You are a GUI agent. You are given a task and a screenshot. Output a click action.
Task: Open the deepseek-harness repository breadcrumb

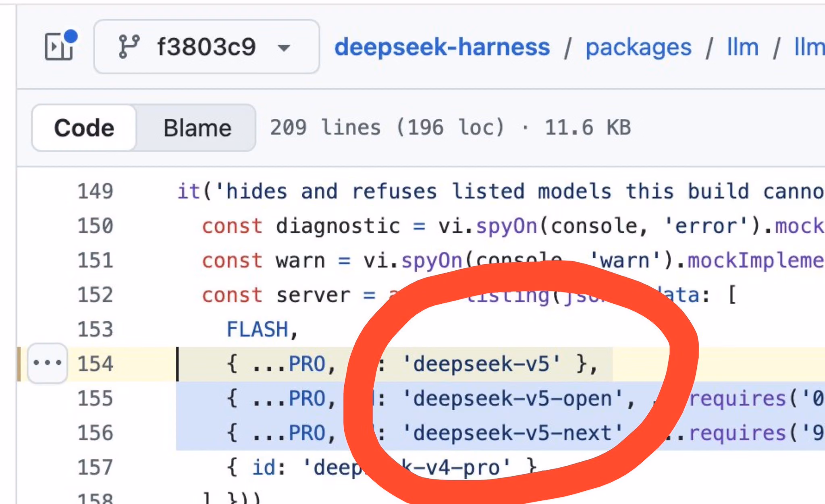[x=442, y=47]
